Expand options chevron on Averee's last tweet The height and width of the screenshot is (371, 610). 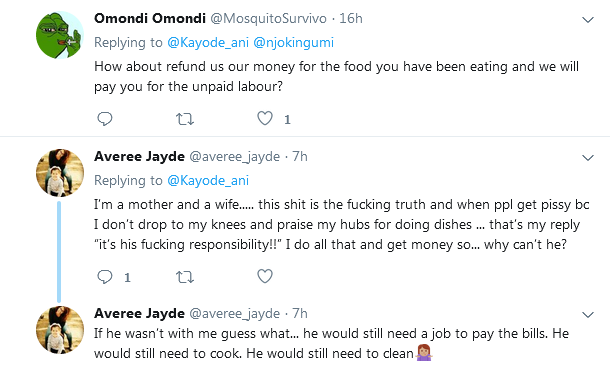click(x=587, y=314)
